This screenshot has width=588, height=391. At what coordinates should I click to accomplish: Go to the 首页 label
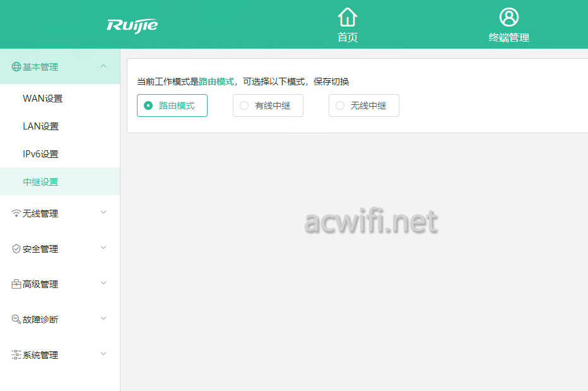coord(347,37)
